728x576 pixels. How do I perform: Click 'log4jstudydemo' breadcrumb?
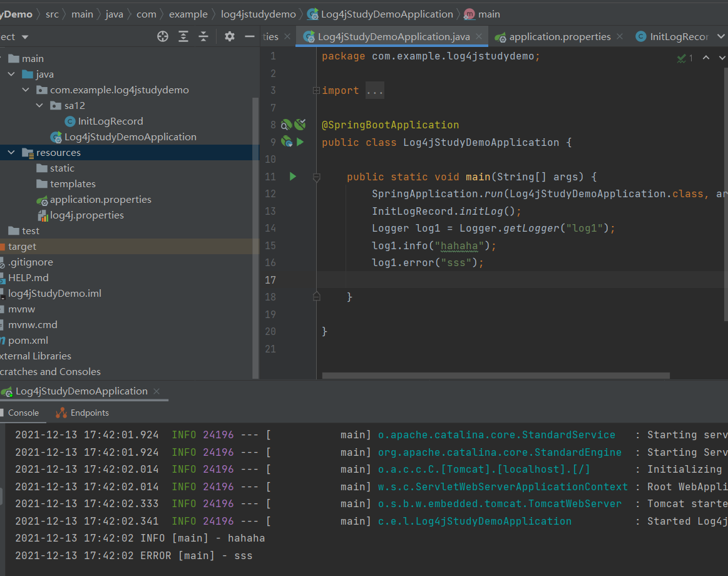(258, 14)
